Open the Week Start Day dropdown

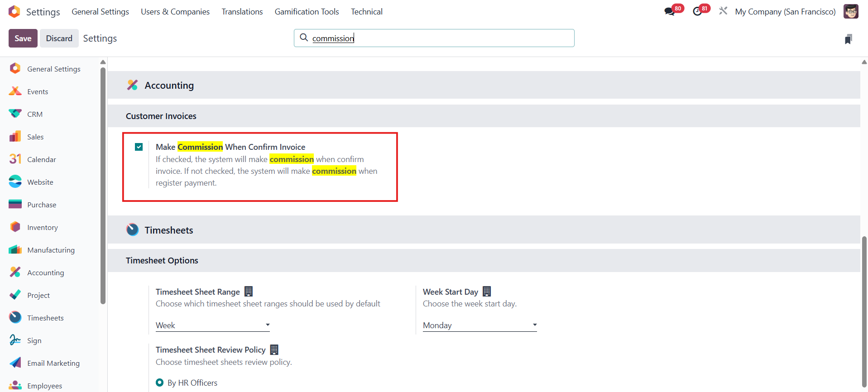[x=480, y=325]
